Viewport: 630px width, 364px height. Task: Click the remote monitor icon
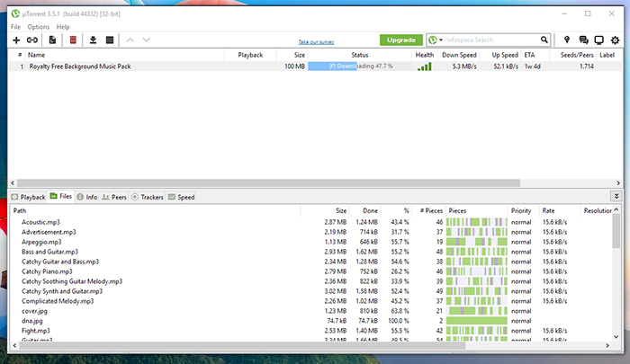pyautogui.click(x=599, y=40)
